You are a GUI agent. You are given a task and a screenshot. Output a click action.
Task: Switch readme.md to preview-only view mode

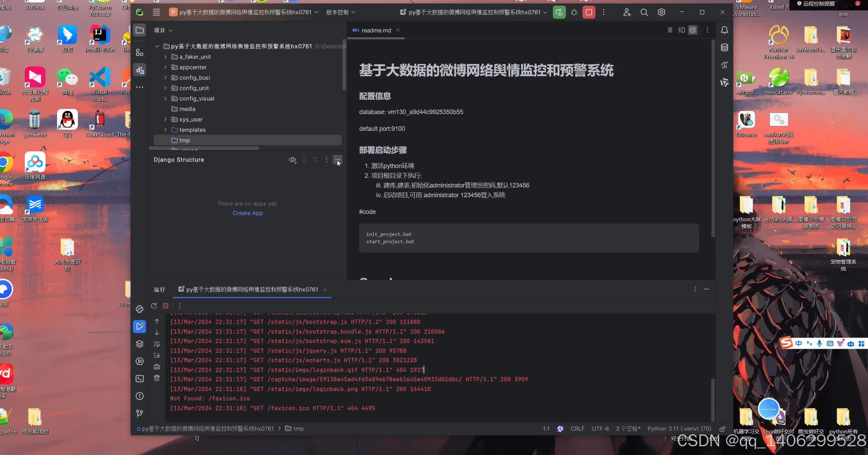click(693, 30)
